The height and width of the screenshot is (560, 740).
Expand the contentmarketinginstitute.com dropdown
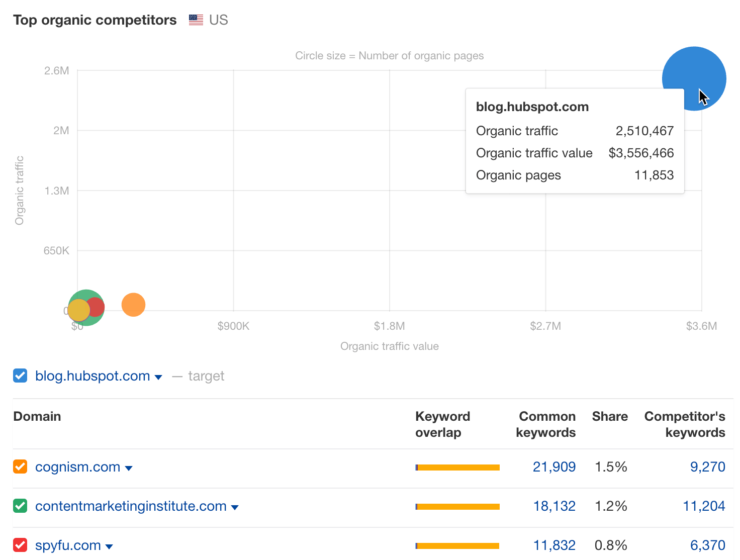coord(235,507)
